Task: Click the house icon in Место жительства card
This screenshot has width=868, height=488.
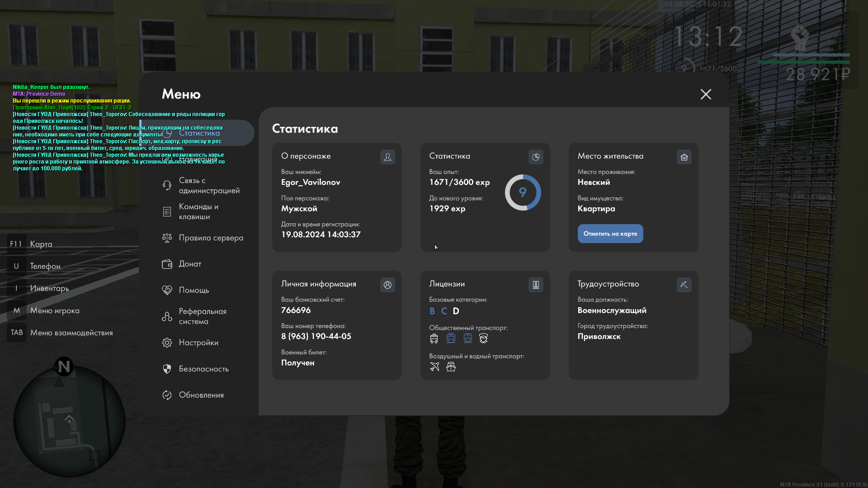Action: pyautogui.click(x=684, y=157)
